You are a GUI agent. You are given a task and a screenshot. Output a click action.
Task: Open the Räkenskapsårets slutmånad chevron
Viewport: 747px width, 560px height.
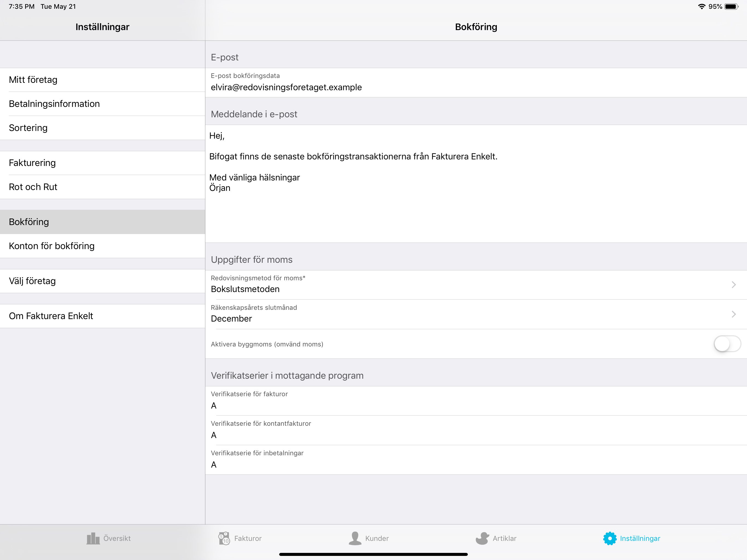coord(734,314)
